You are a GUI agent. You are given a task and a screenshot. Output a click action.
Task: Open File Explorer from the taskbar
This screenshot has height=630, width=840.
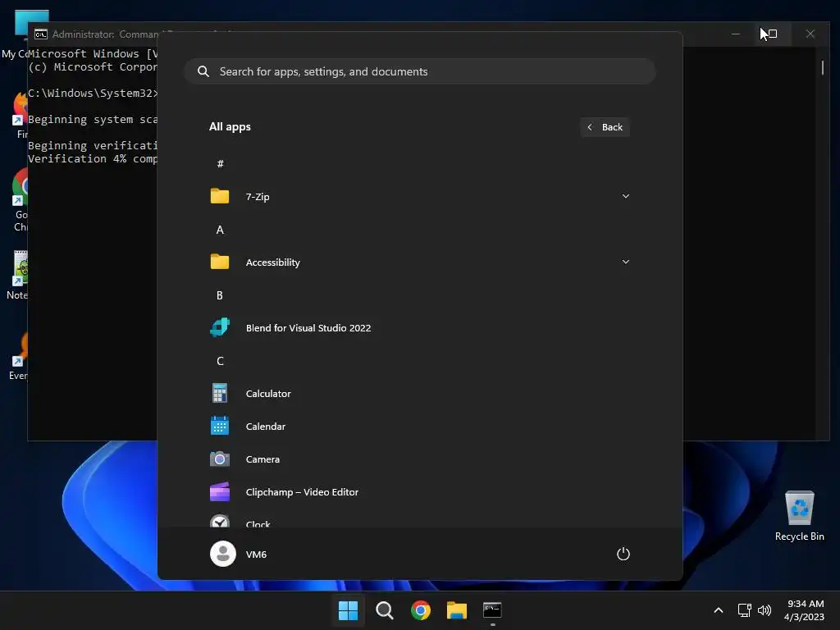click(x=456, y=610)
